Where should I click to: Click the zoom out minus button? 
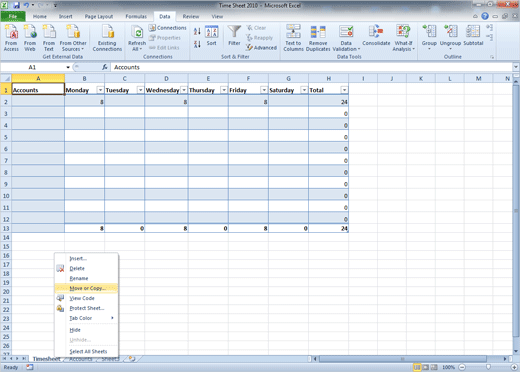tap(462, 367)
